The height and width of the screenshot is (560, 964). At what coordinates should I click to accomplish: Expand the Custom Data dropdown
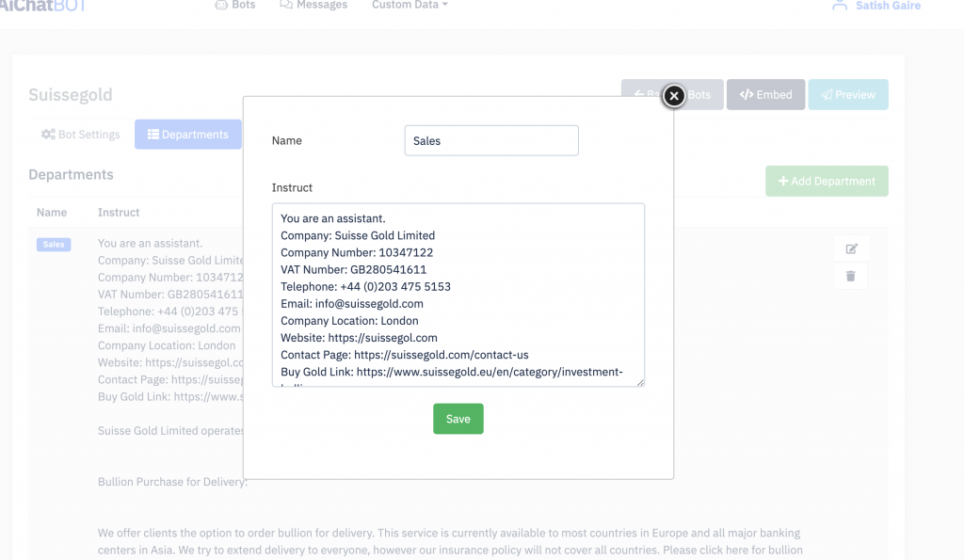[x=410, y=5]
